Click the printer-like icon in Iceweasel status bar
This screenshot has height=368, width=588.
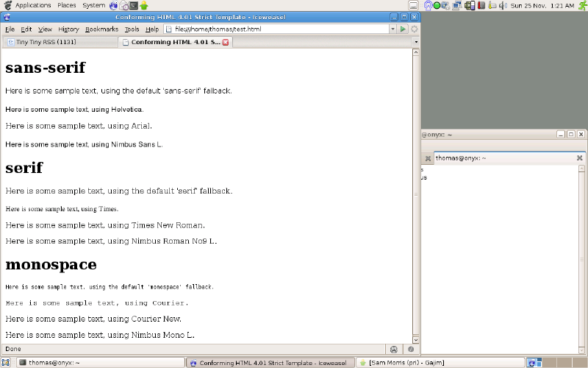tap(393, 349)
